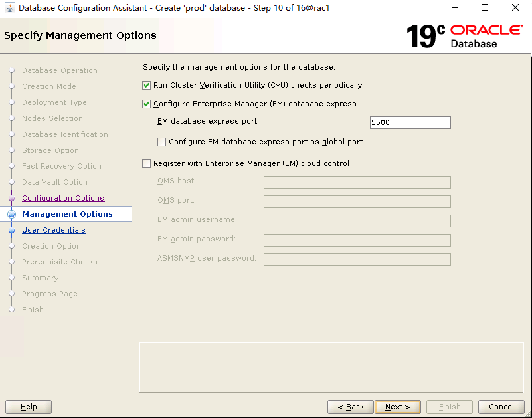Click the 'ASMSNMP user password:' label
This screenshot has height=418, width=532.
[207, 258]
